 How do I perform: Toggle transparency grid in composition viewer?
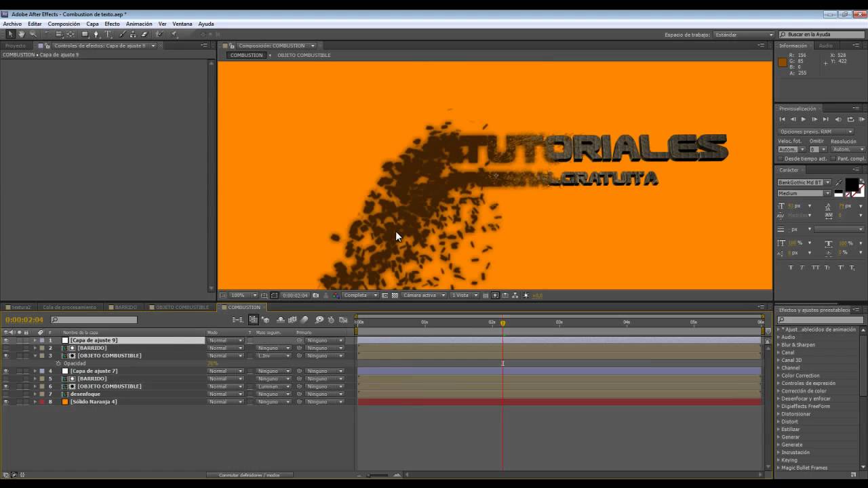(395, 296)
